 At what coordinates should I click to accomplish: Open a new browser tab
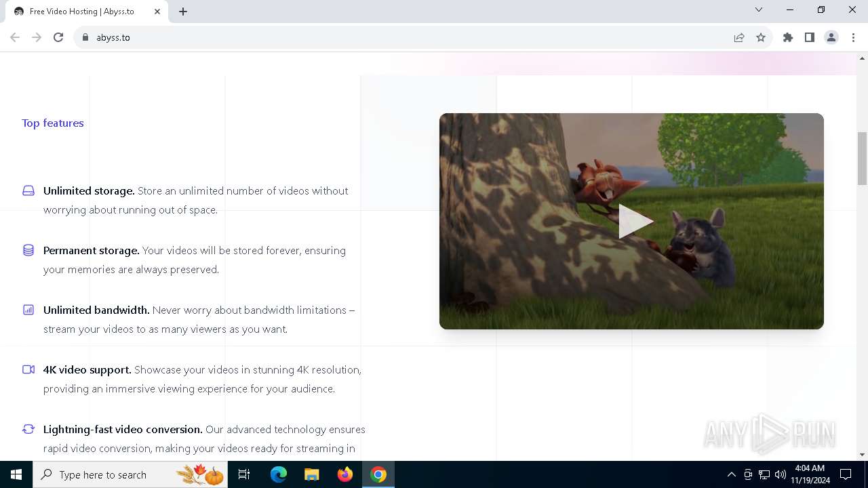click(x=183, y=12)
